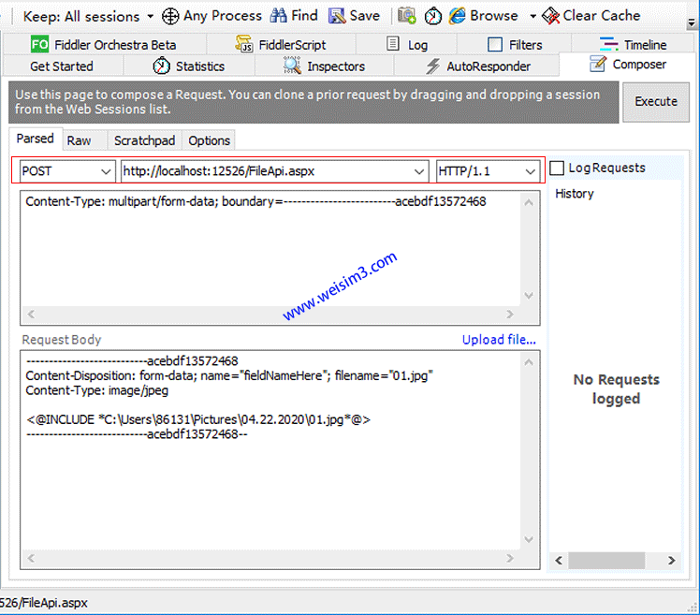Expand the Browse dropdown arrow
Image resolution: width=700 pixels, height=615 pixels.
[x=532, y=17]
